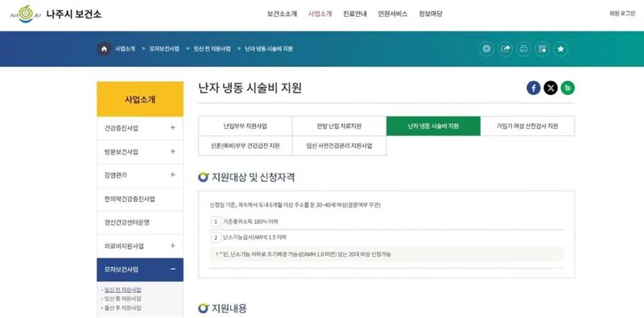This screenshot has height=318, width=644.
Task: Share the page via the Facebook icon
Action: (534, 88)
